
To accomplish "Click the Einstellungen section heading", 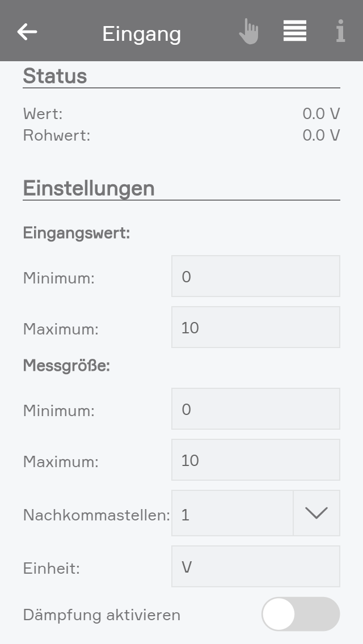I will pos(88,188).
